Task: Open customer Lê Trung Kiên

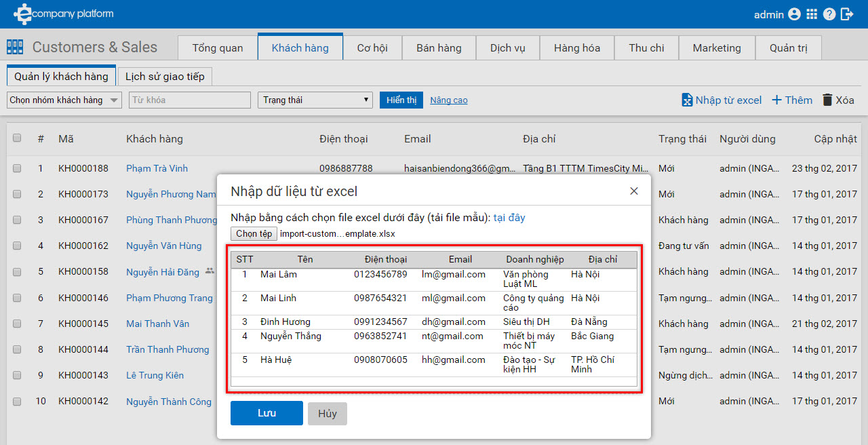Action: point(155,375)
